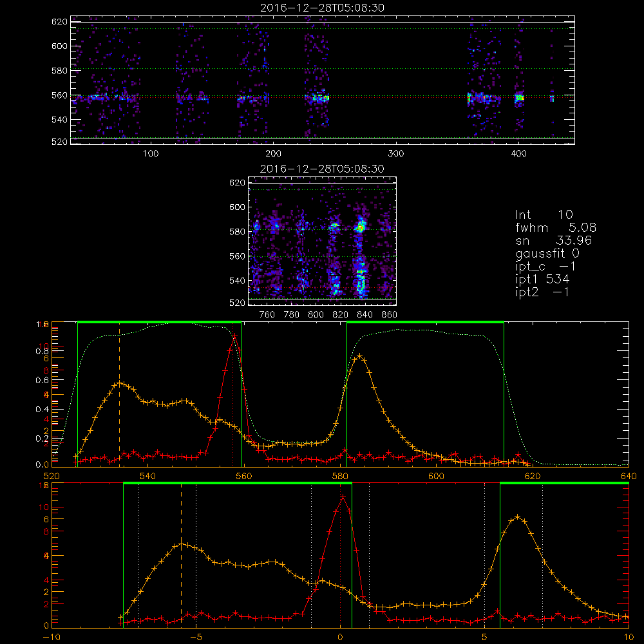Click white y-axis label 0.2 on profile plot
The width and height of the screenshot is (644, 644).
pos(42,439)
